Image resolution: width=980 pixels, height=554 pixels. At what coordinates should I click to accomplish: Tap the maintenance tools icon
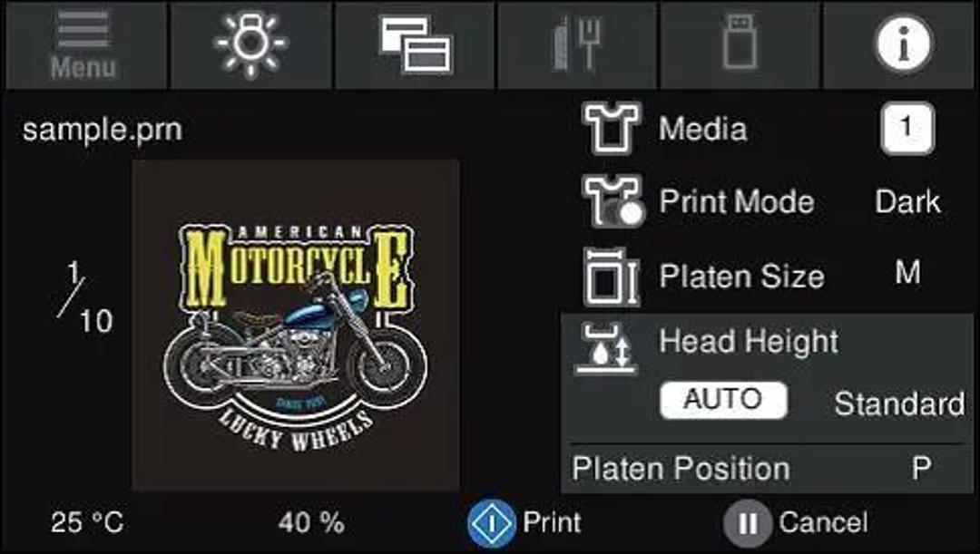[576, 45]
